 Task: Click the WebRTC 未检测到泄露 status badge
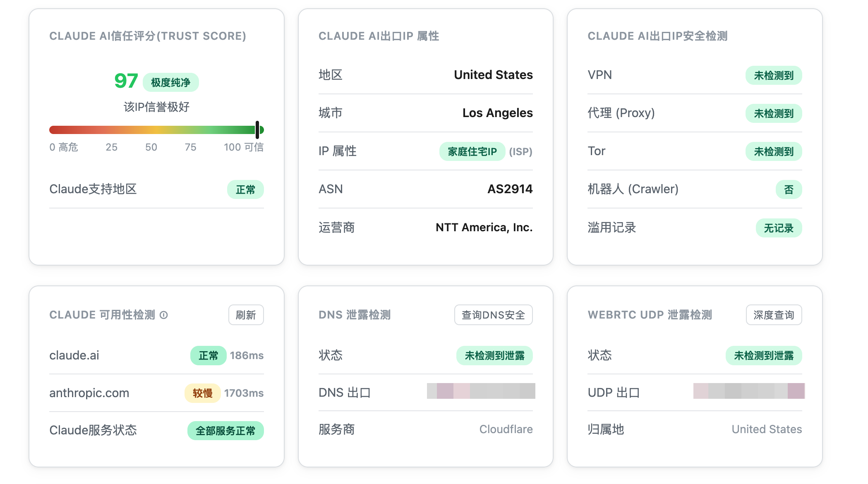click(x=764, y=355)
